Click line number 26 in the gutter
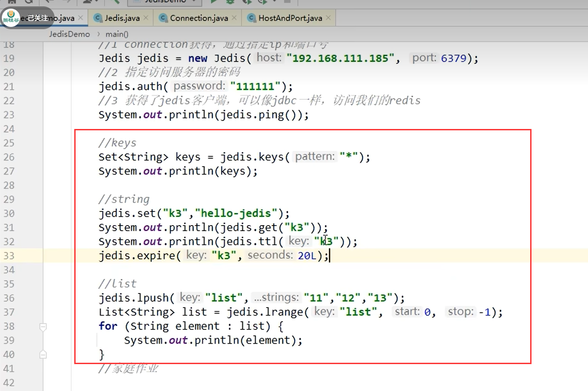 point(9,157)
